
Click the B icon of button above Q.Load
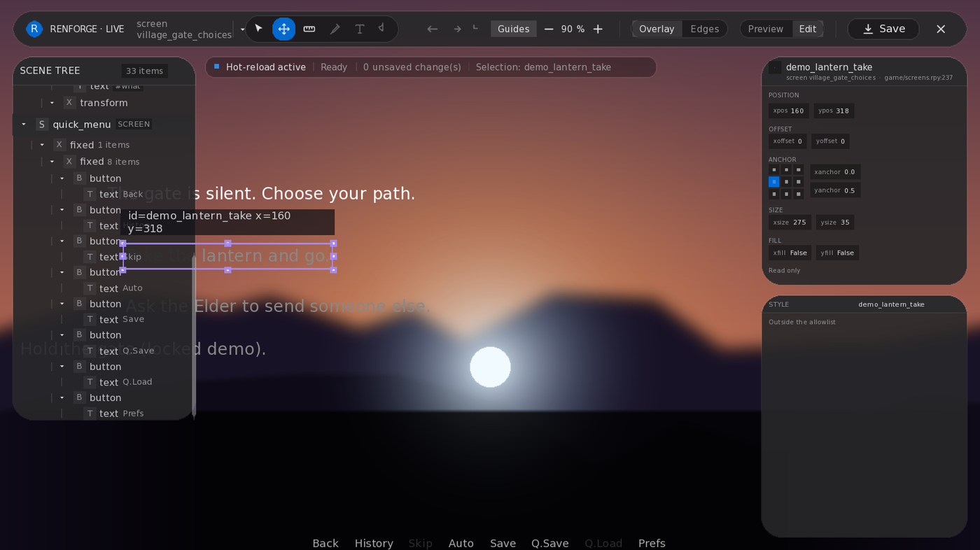coord(80,367)
